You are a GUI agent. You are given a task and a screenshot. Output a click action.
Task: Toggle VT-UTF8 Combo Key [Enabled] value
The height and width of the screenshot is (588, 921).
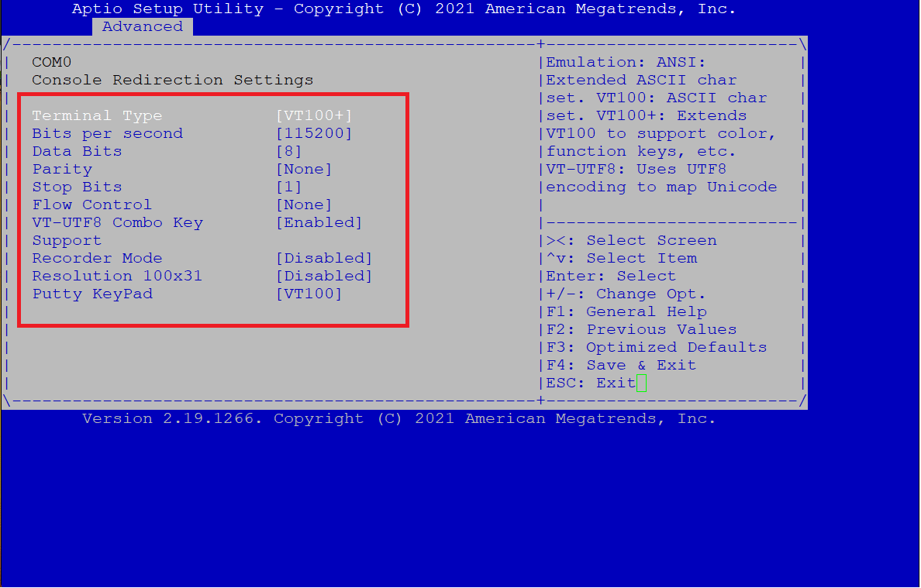(319, 222)
